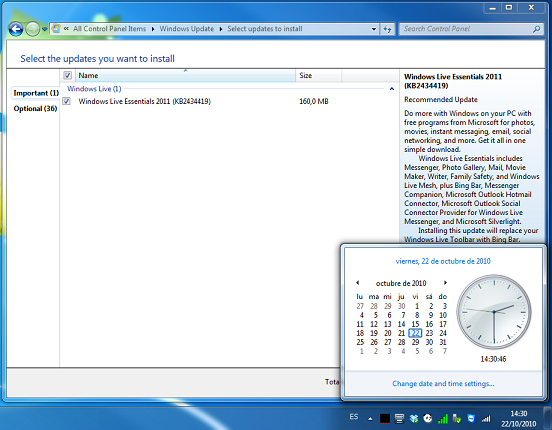Select day 25 in the calendar
The width and height of the screenshot is (552, 430).
[x=360, y=342]
